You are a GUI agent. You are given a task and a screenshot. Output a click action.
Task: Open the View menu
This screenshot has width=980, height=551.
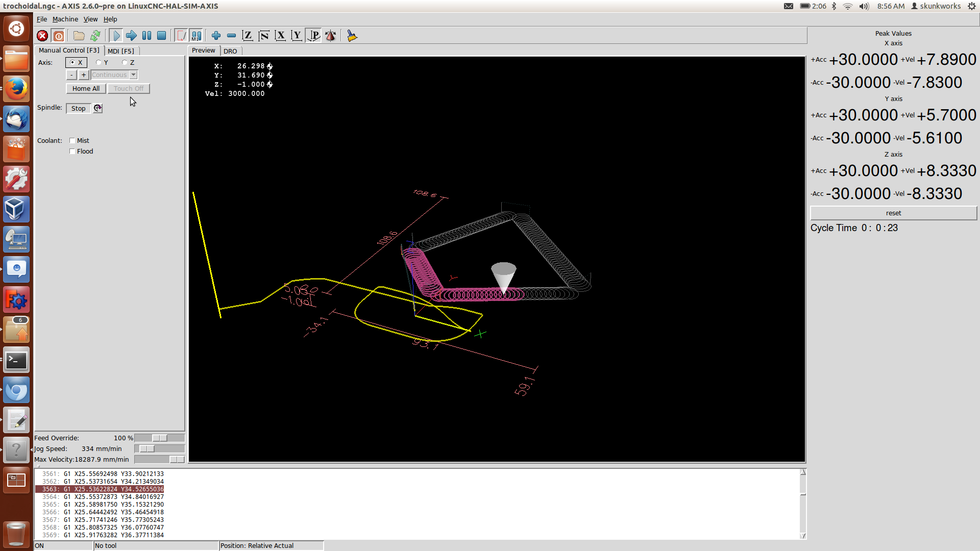[x=90, y=19]
